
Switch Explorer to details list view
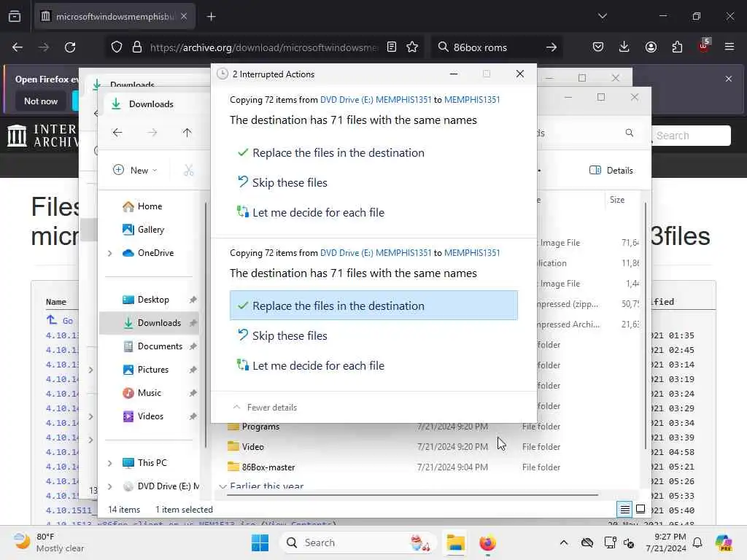point(624,510)
